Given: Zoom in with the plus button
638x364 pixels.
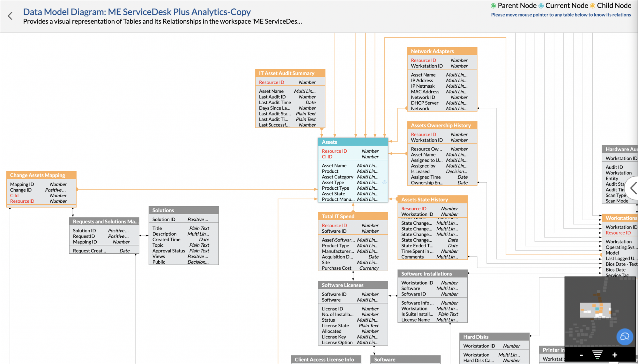Looking at the screenshot, I should (x=614, y=355).
